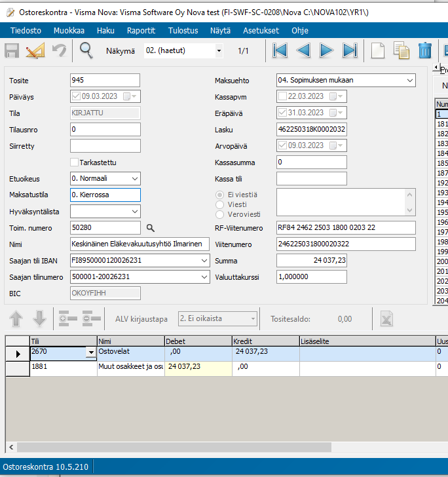Click the Tosite input field

click(x=105, y=81)
